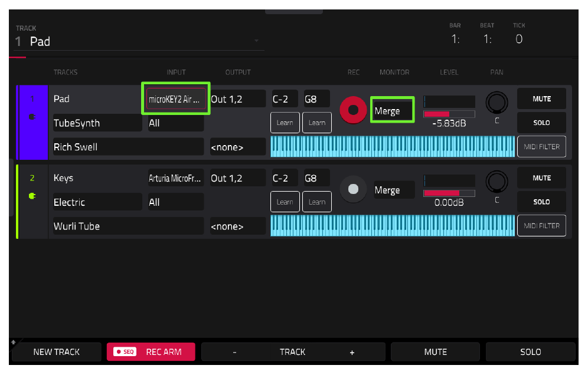This screenshot has width=588, height=375.
Task: Open Keys track All MIDI channel field
Action: click(175, 202)
